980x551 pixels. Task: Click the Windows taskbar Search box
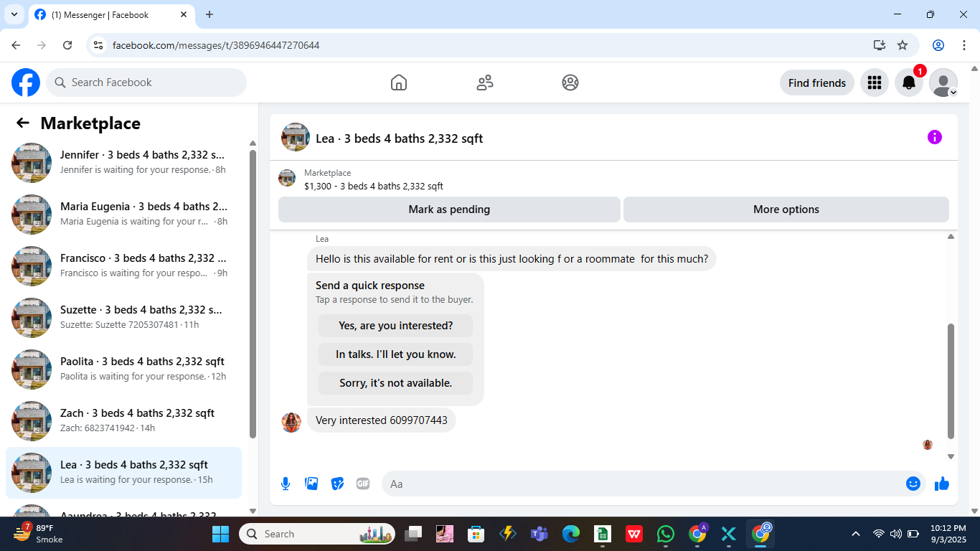pyautogui.click(x=319, y=534)
